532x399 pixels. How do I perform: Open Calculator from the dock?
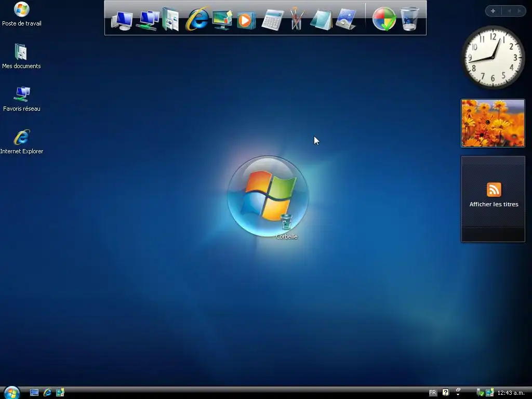(x=273, y=20)
